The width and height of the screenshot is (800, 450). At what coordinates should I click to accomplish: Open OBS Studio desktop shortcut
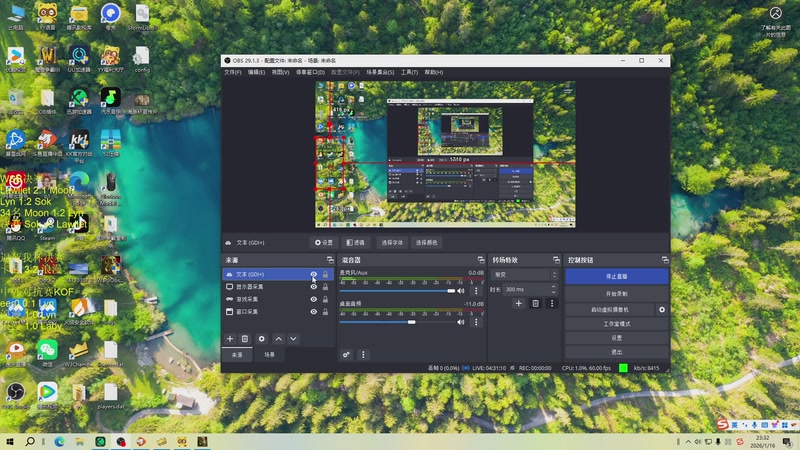16,396
